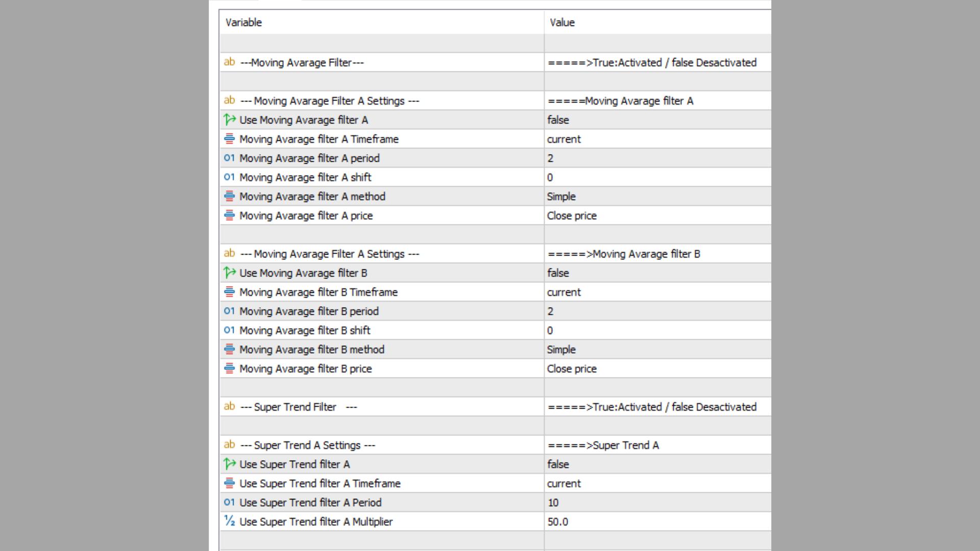Select the Super Trend A Settings row label
980x551 pixels.
click(x=308, y=445)
